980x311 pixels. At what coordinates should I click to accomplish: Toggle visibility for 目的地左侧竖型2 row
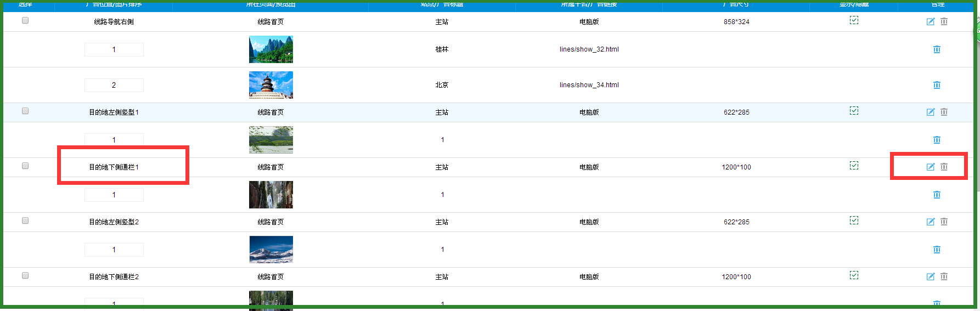(x=854, y=220)
